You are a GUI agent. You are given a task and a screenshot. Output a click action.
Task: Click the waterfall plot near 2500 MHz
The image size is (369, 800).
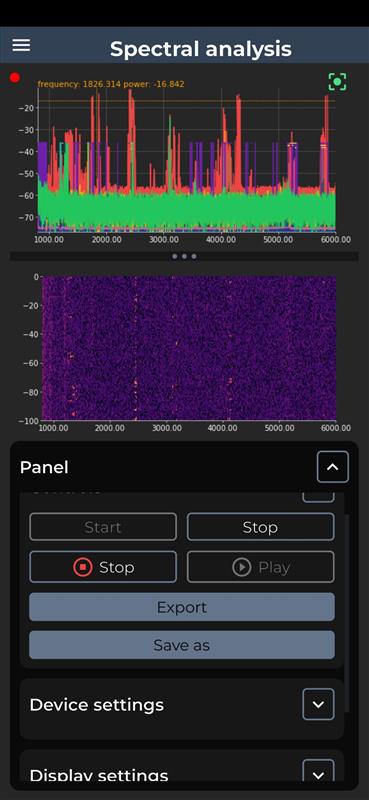click(x=135, y=348)
